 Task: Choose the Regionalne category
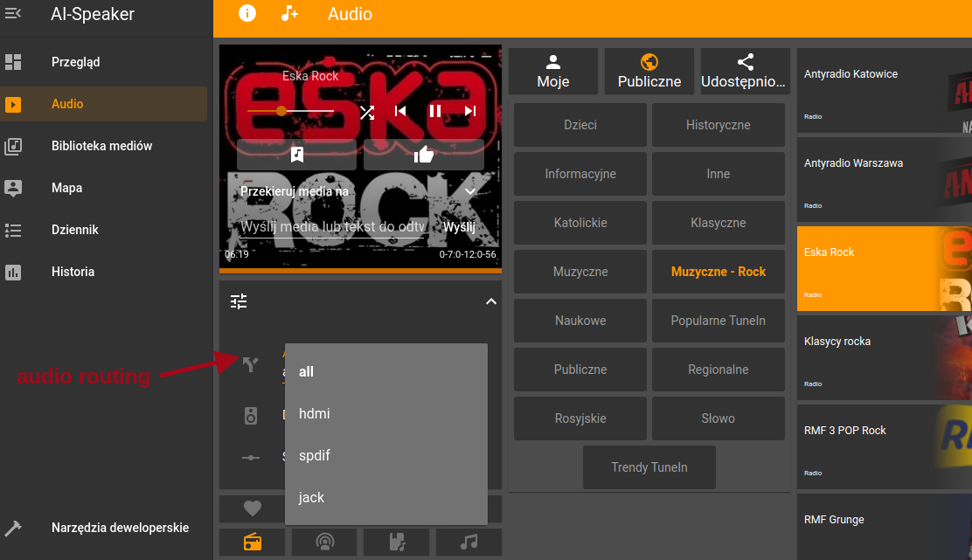tap(719, 370)
